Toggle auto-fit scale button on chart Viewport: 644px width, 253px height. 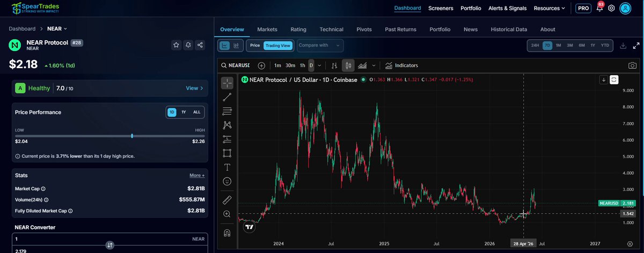(614, 79)
